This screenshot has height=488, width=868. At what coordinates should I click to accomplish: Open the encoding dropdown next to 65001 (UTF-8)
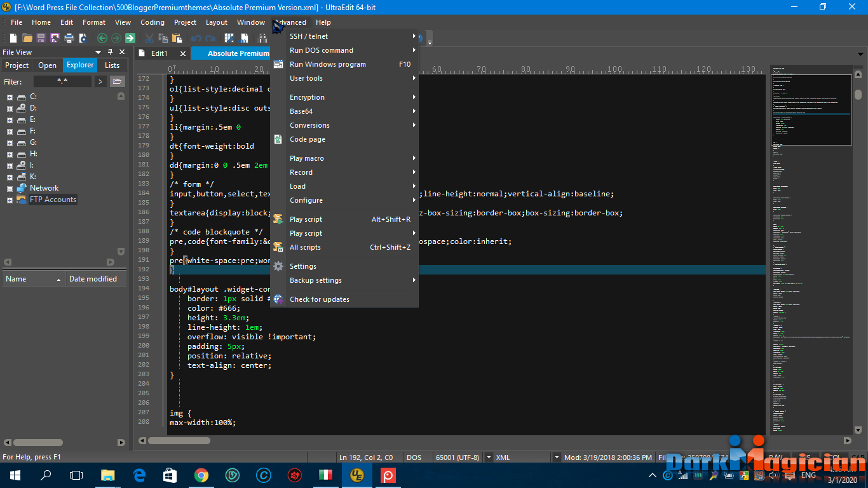[x=489, y=457]
